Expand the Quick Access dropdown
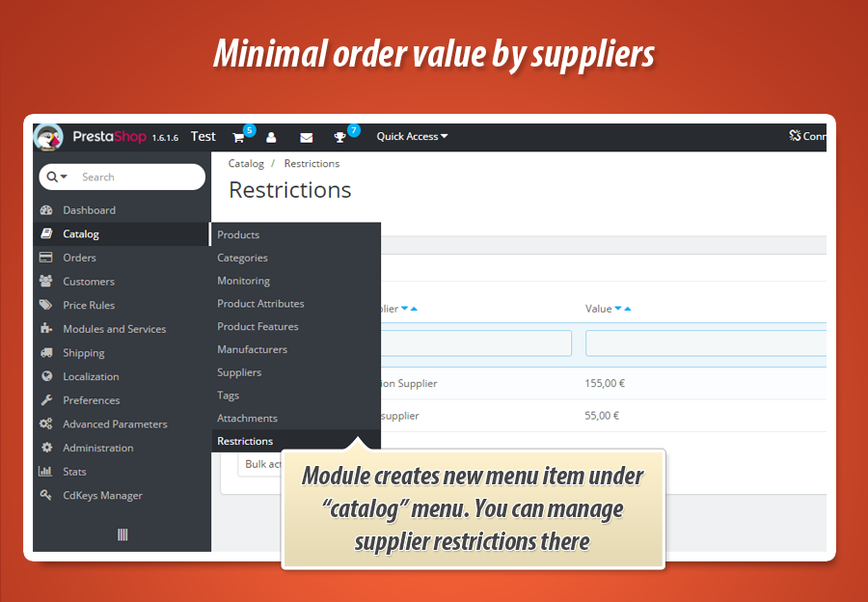The image size is (868, 602). click(x=412, y=137)
